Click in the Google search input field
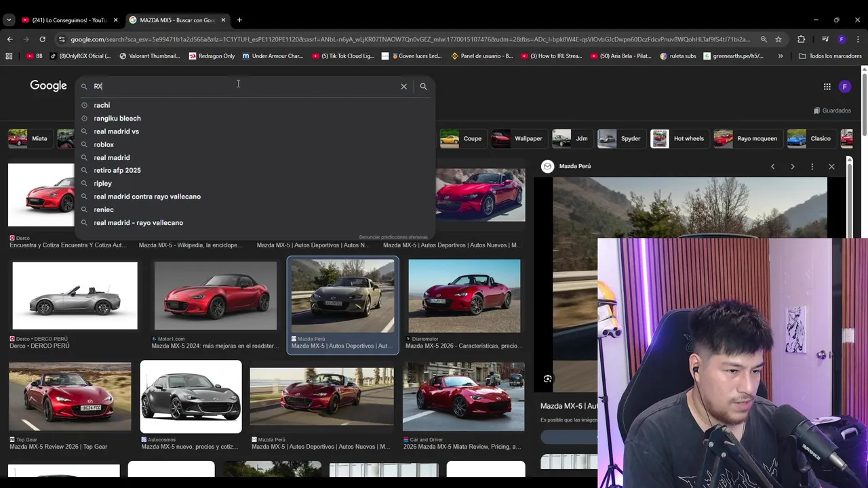 tap(244, 86)
